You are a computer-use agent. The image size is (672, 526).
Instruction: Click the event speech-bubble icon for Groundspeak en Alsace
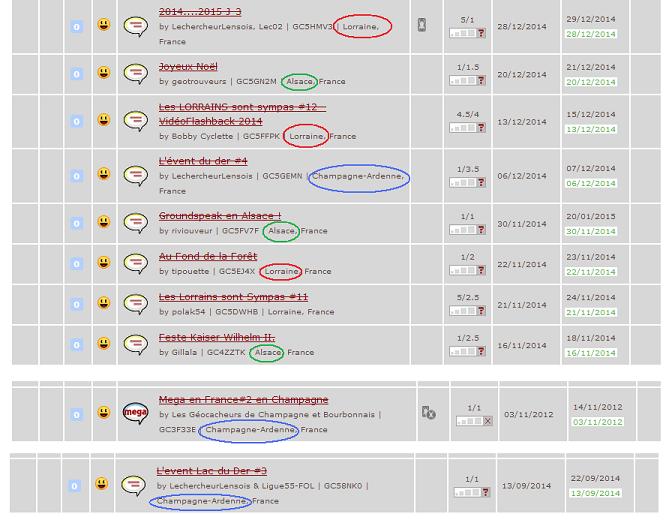tap(135, 222)
